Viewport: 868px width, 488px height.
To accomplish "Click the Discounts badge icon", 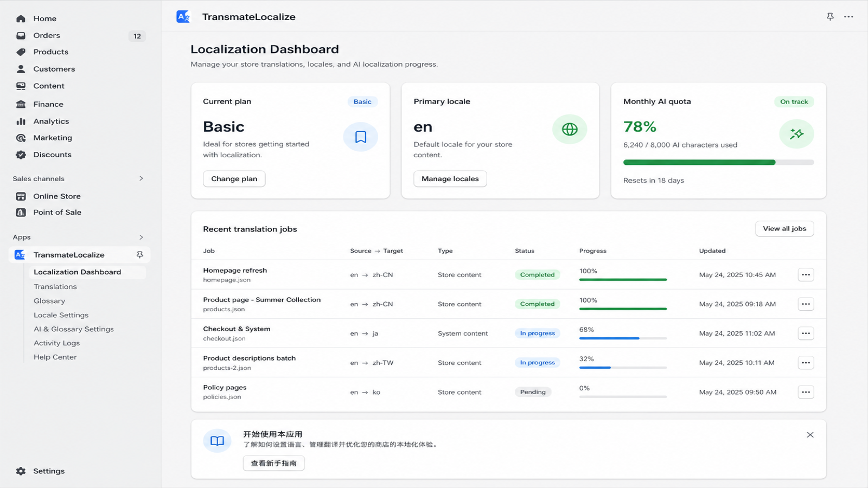I will coord(21,155).
